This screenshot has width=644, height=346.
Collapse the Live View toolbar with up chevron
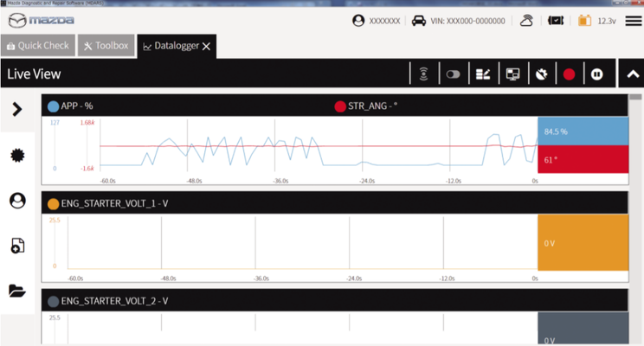[x=632, y=74]
